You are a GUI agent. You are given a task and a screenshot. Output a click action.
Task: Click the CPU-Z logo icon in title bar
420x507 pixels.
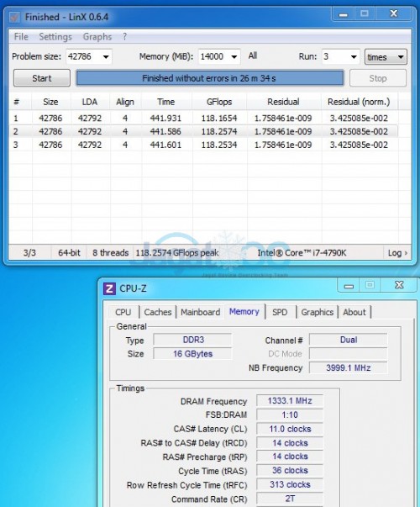coord(109,288)
